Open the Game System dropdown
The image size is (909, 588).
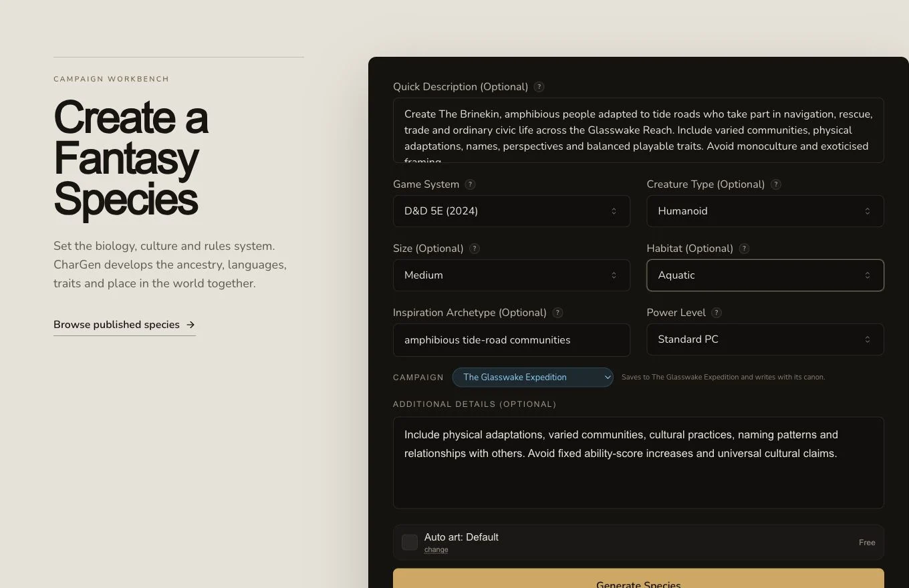(511, 211)
